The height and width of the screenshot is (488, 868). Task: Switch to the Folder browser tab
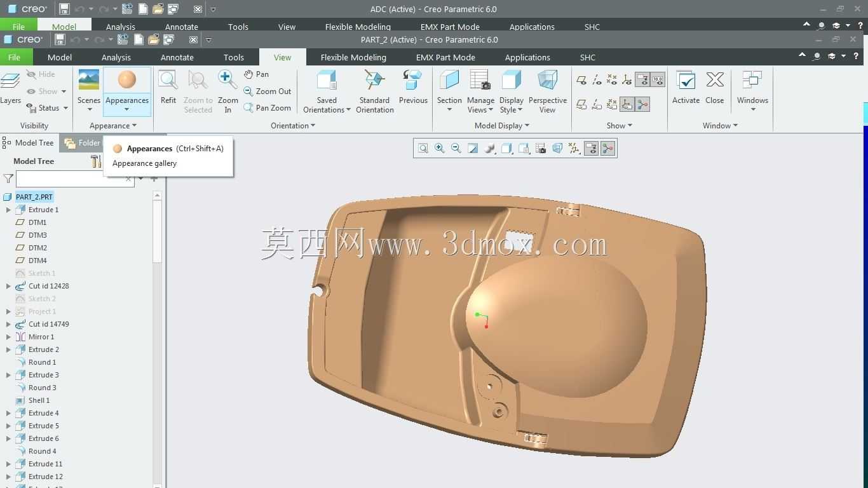pyautogui.click(x=83, y=143)
